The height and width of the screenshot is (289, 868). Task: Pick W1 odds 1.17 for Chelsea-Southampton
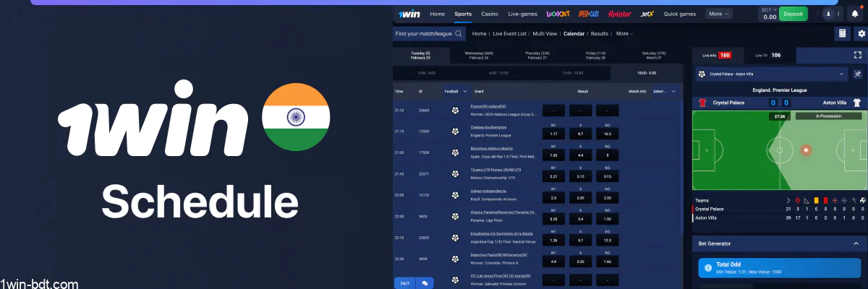pyautogui.click(x=553, y=134)
